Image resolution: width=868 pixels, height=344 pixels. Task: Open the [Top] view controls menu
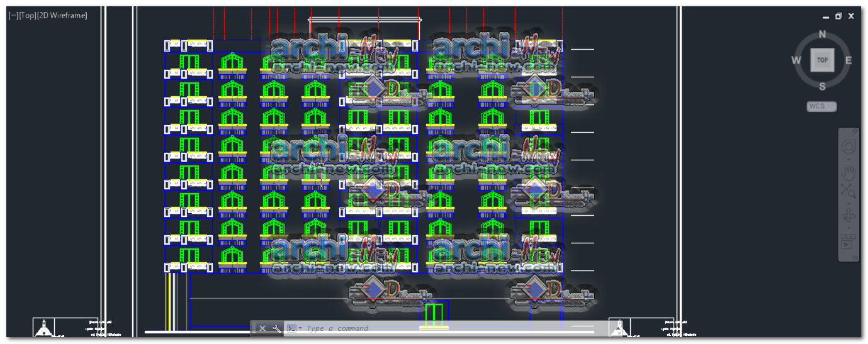click(28, 16)
